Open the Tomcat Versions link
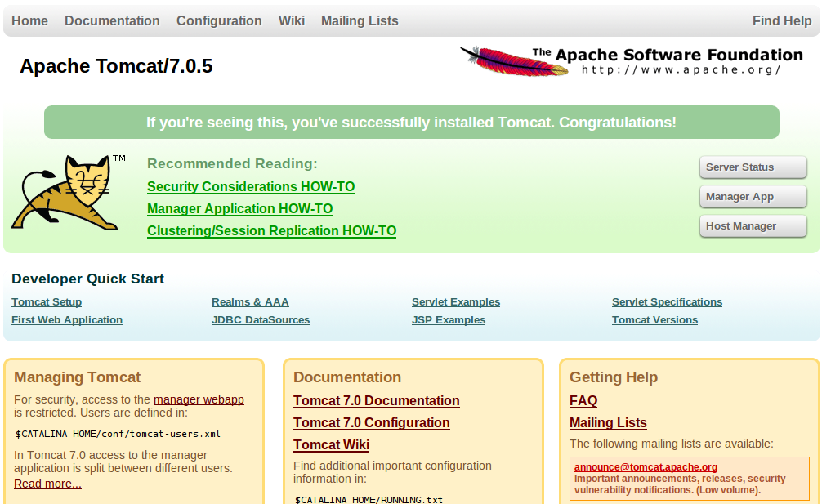This screenshot has height=504, width=822. [654, 320]
